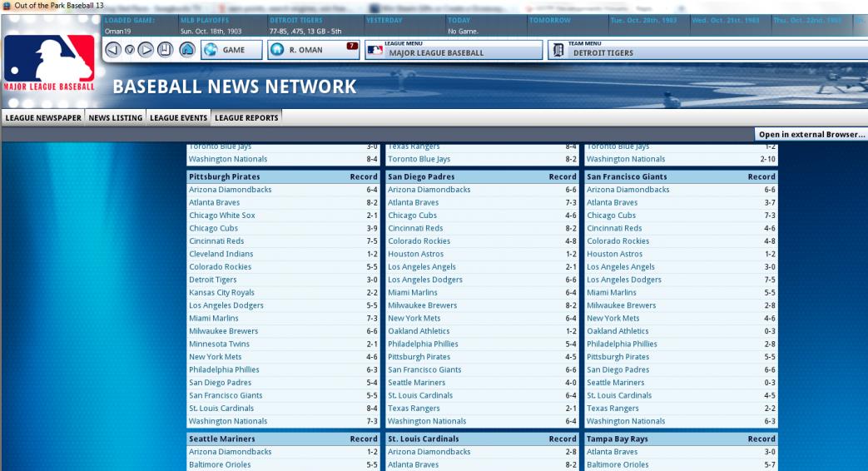Viewport: 868px width, 471px height.
Task: Switch to the League Reports tab
Action: 246,118
